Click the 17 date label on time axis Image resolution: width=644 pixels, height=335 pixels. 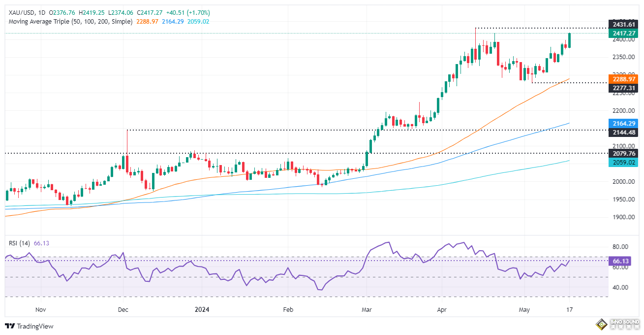pyautogui.click(x=569, y=310)
